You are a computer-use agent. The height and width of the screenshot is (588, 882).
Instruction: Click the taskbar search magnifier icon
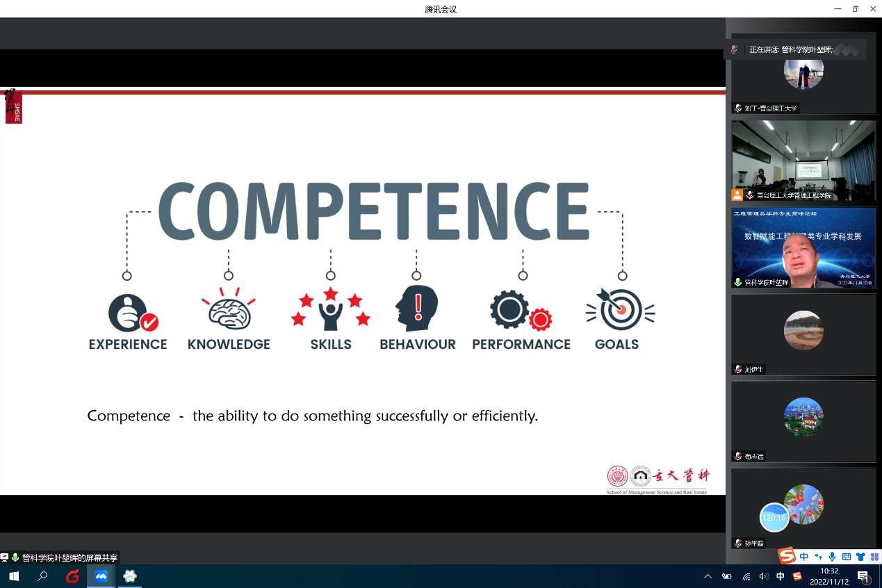click(42, 576)
